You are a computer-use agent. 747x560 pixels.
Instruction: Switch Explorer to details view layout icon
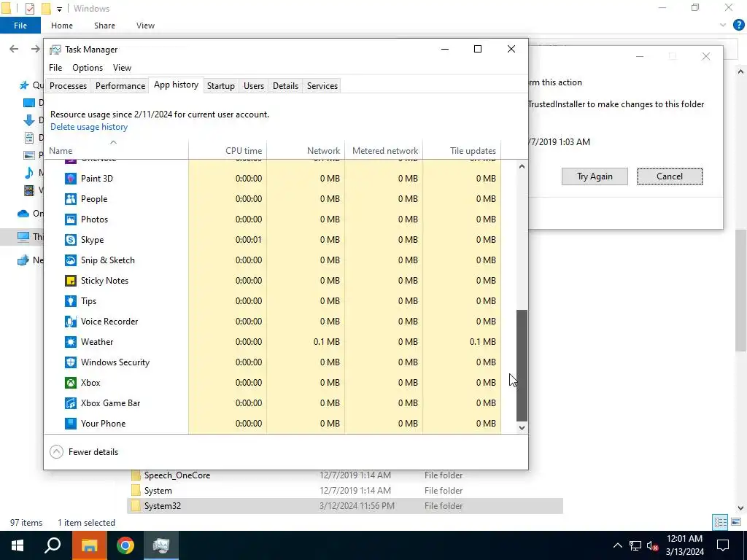[x=720, y=522]
